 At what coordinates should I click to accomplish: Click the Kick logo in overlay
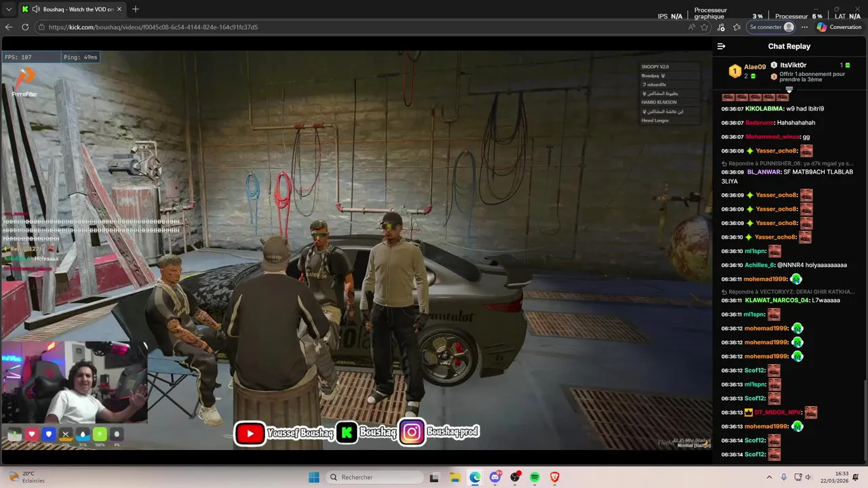(x=347, y=432)
